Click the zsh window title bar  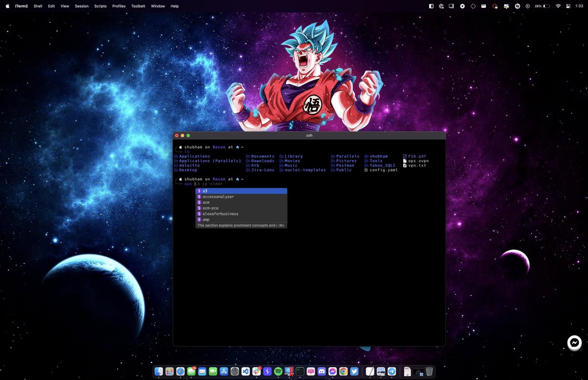(309, 135)
